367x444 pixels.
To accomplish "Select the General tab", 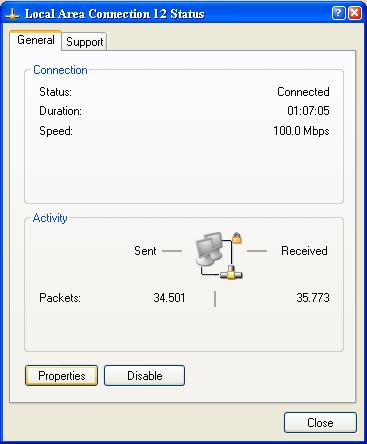I will (36, 40).
